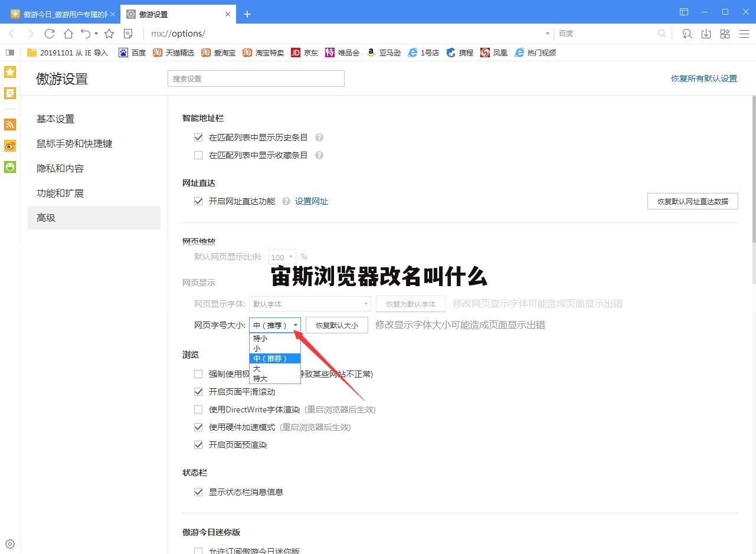Expand undo history dropdown arrow
The width and height of the screenshot is (756, 554).
tap(96, 34)
